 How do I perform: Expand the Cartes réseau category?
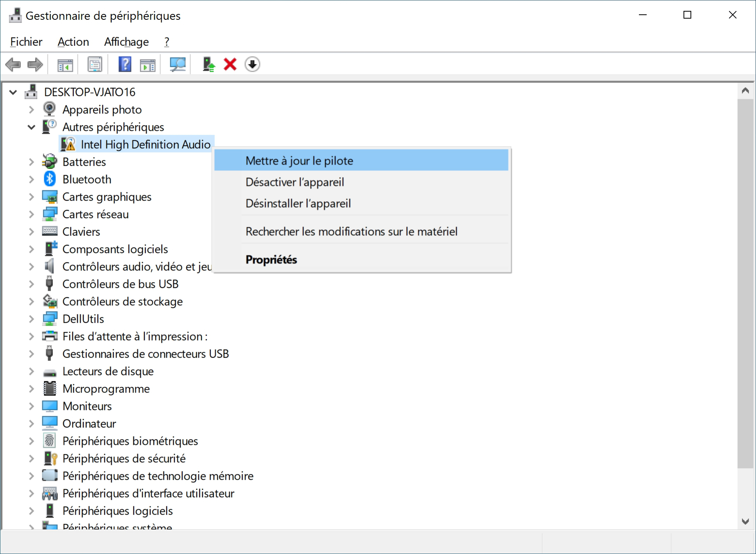coord(31,214)
